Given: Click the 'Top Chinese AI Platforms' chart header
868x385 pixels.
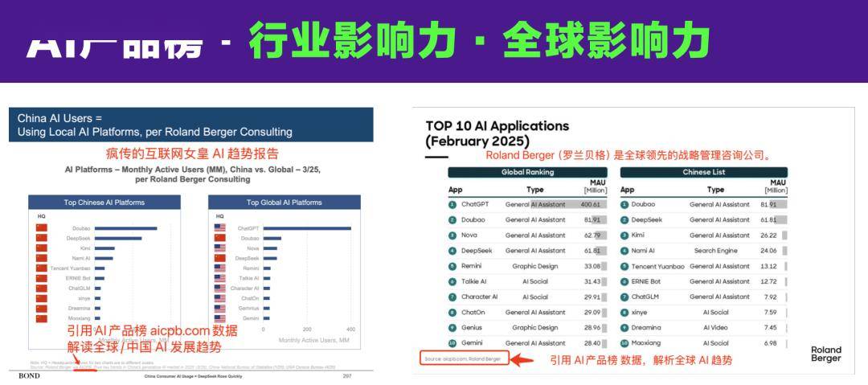Looking at the screenshot, I should (x=104, y=203).
